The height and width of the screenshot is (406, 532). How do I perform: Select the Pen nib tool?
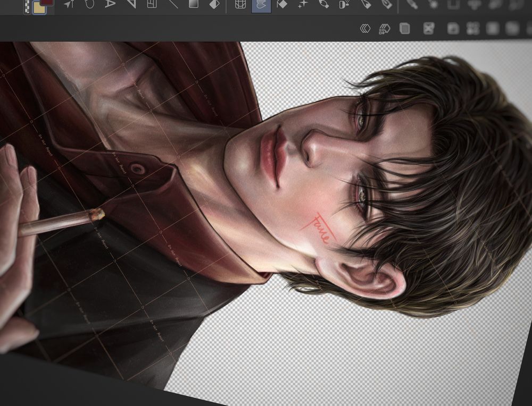pos(387,4)
